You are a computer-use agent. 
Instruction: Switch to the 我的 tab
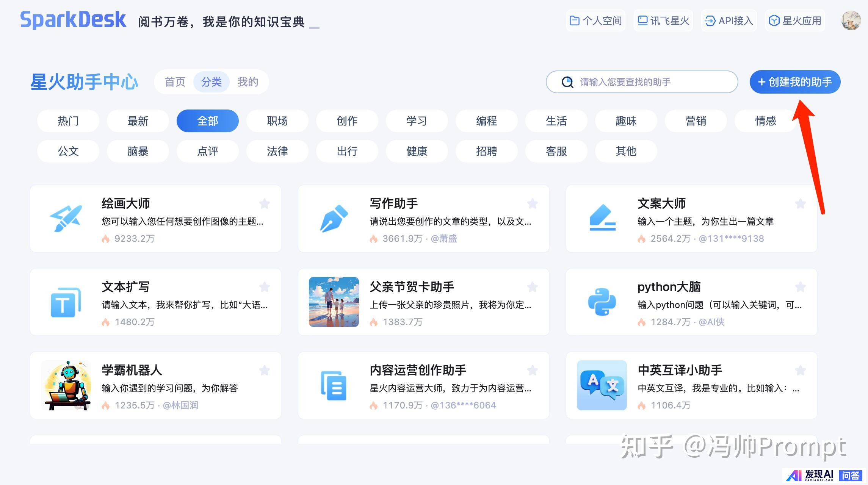click(248, 82)
